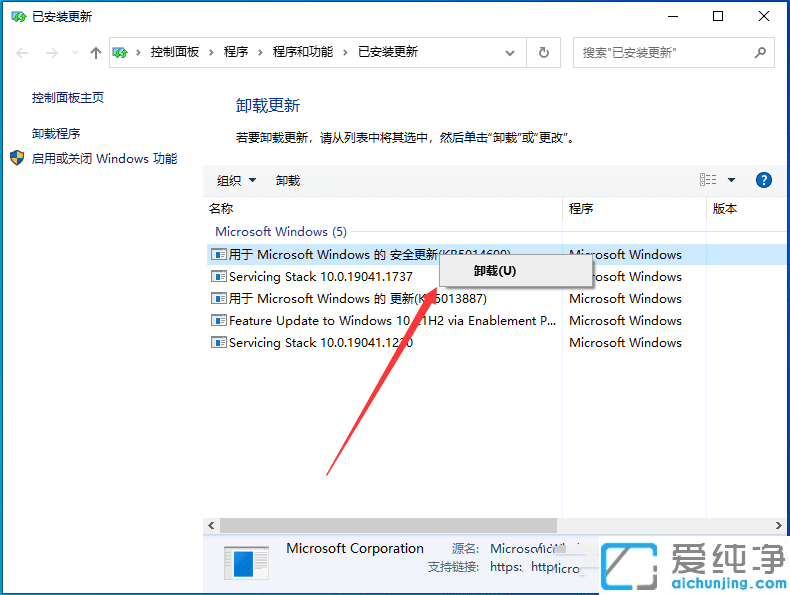The image size is (790, 595).
Task: Click 已安装更新 breadcrumb
Action: click(x=388, y=52)
